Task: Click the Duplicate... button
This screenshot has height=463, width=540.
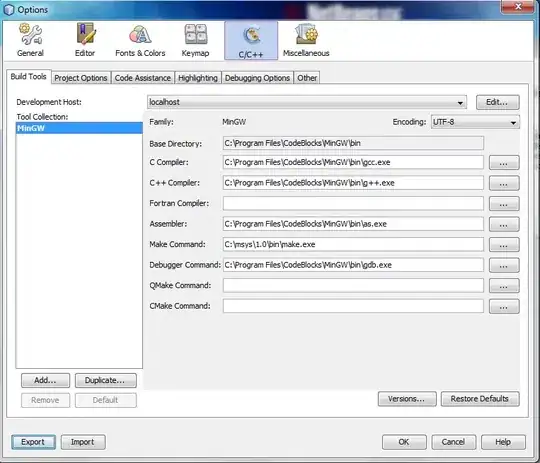Action: [105, 380]
